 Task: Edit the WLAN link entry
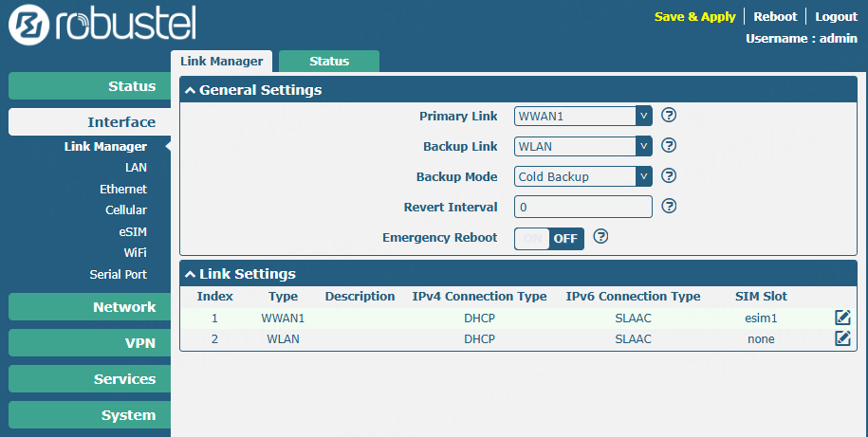[842, 338]
